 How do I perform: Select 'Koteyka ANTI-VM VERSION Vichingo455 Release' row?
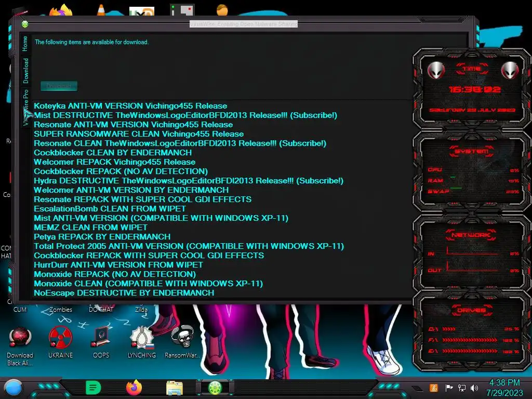tap(130, 106)
